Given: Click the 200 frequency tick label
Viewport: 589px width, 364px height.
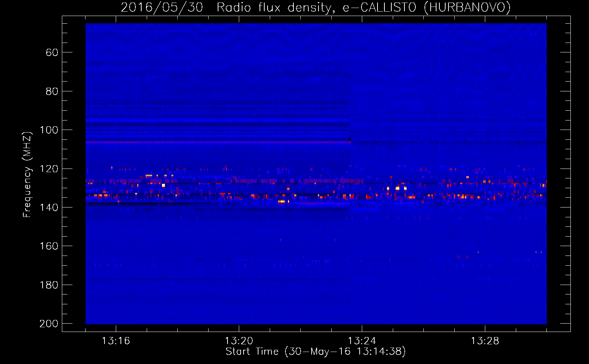Looking at the screenshot, I should pyautogui.click(x=49, y=324).
